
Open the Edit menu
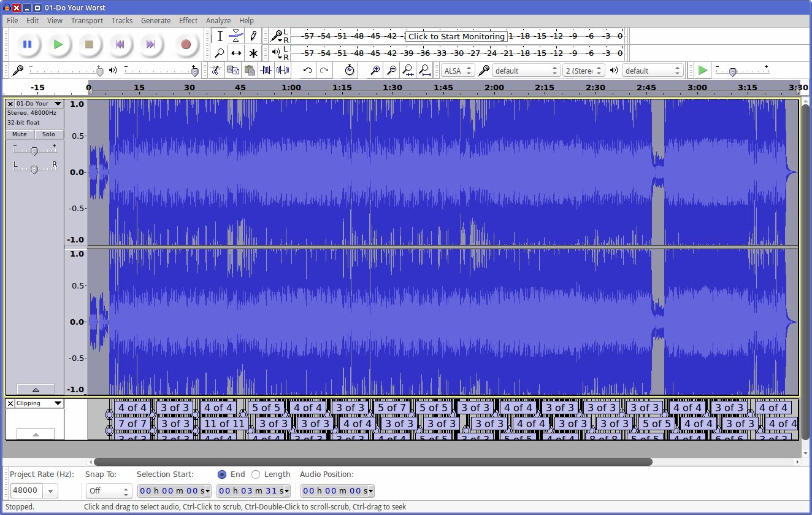(x=33, y=20)
